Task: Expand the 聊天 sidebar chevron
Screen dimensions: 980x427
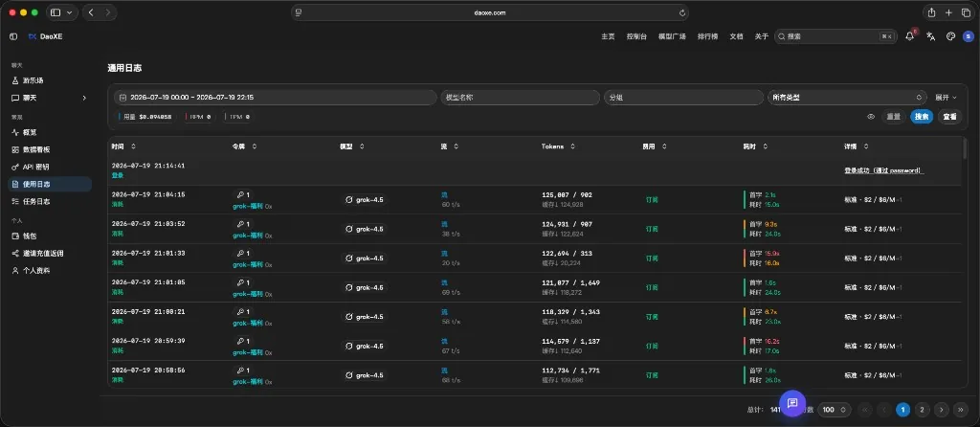Action: pyautogui.click(x=84, y=99)
